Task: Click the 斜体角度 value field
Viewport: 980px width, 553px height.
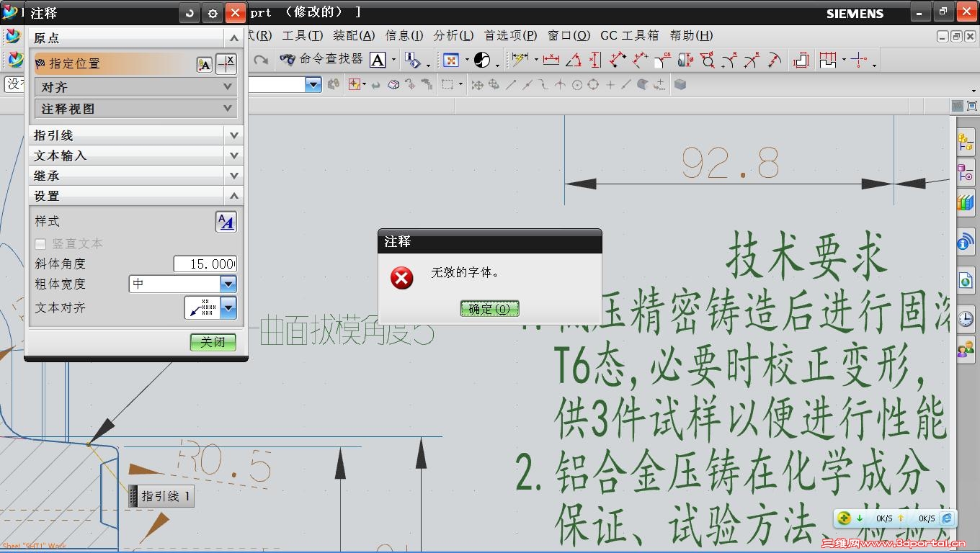Action: pos(205,264)
